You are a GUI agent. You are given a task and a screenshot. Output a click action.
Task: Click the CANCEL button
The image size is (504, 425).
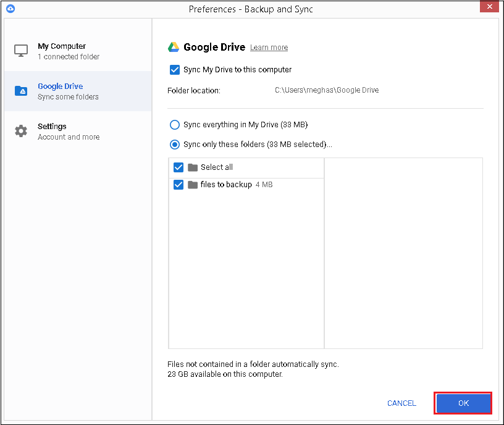coord(401,403)
